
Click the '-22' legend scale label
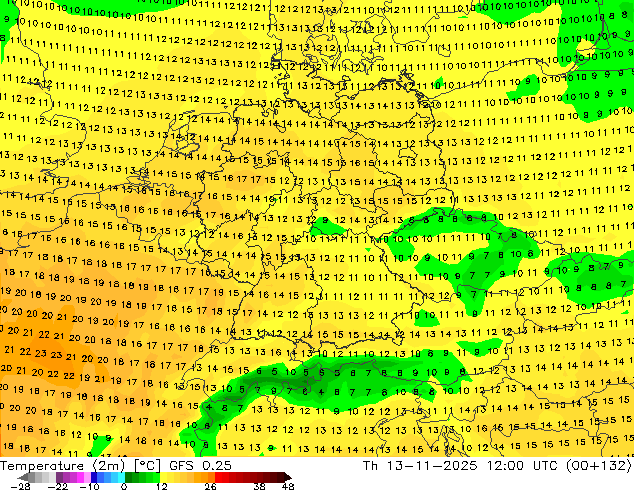pyautogui.click(x=58, y=486)
